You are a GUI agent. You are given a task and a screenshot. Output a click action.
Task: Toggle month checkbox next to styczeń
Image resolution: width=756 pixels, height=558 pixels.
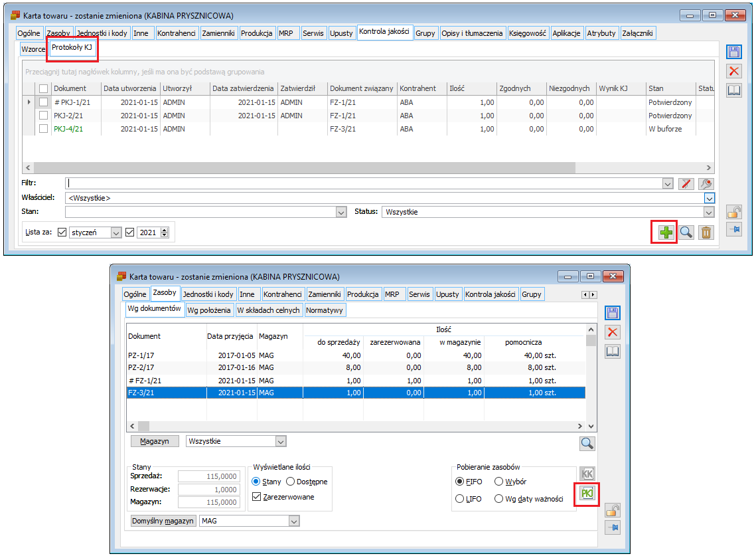pyautogui.click(x=62, y=232)
